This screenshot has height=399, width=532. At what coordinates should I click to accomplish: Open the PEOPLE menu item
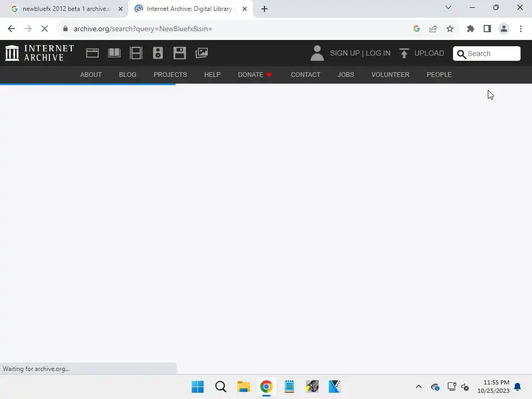(x=439, y=75)
